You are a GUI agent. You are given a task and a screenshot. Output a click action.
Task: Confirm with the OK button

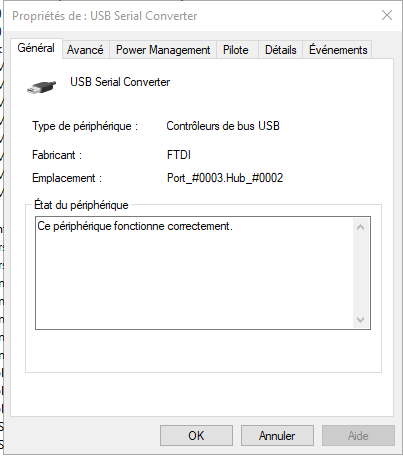pos(196,435)
